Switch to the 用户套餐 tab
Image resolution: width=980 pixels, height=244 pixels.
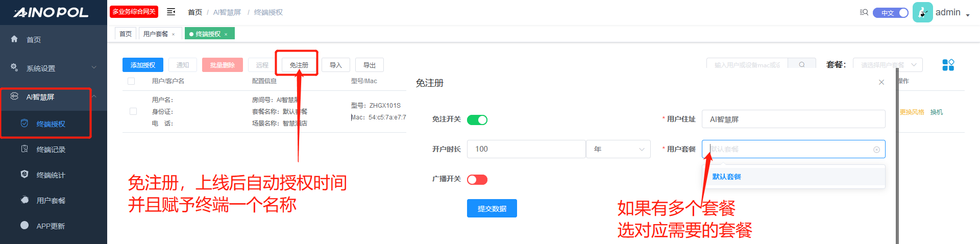(x=156, y=34)
